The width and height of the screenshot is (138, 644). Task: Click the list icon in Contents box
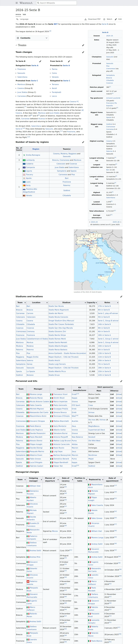pos(18,38)
